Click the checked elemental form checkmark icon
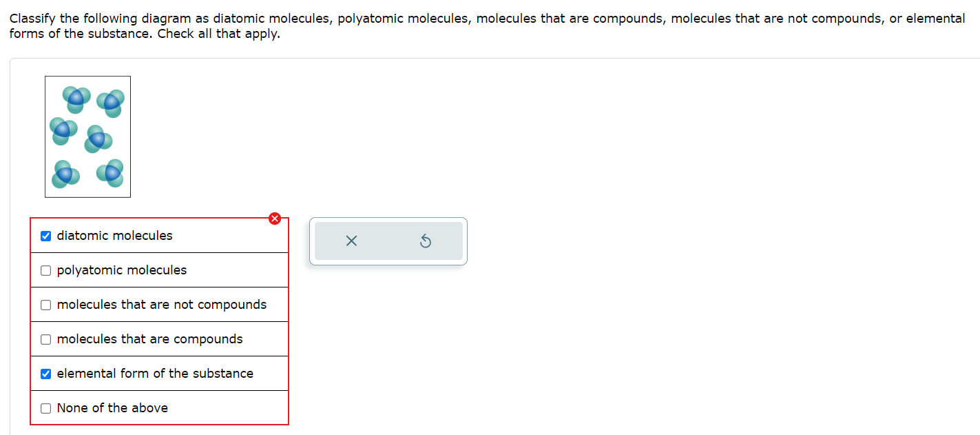 coord(45,374)
